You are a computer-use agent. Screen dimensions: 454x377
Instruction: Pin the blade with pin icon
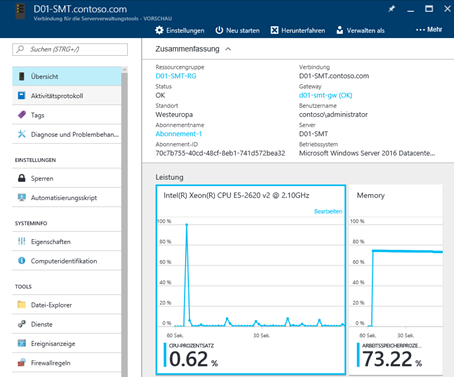[391, 9]
